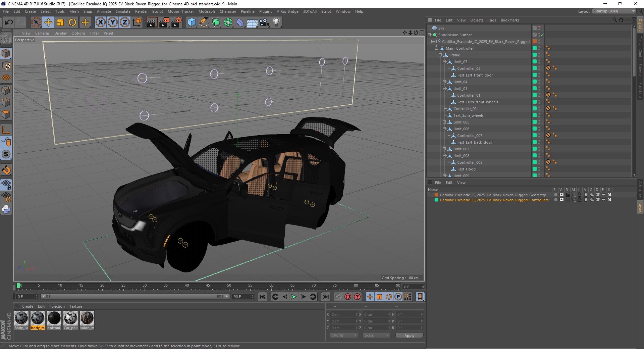Go to end of animation
This screenshot has width=644, height=349.
click(x=325, y=297)
